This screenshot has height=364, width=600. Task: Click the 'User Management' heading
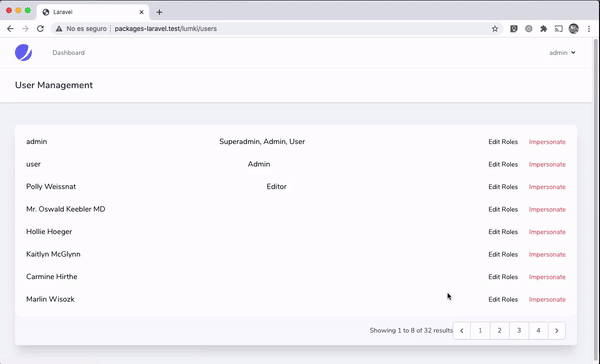(x=54, y=85)
